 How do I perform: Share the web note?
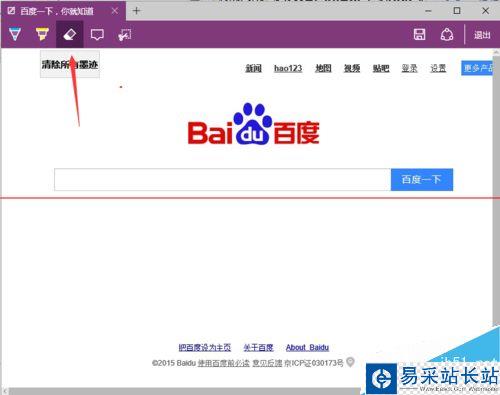point(447,34)
